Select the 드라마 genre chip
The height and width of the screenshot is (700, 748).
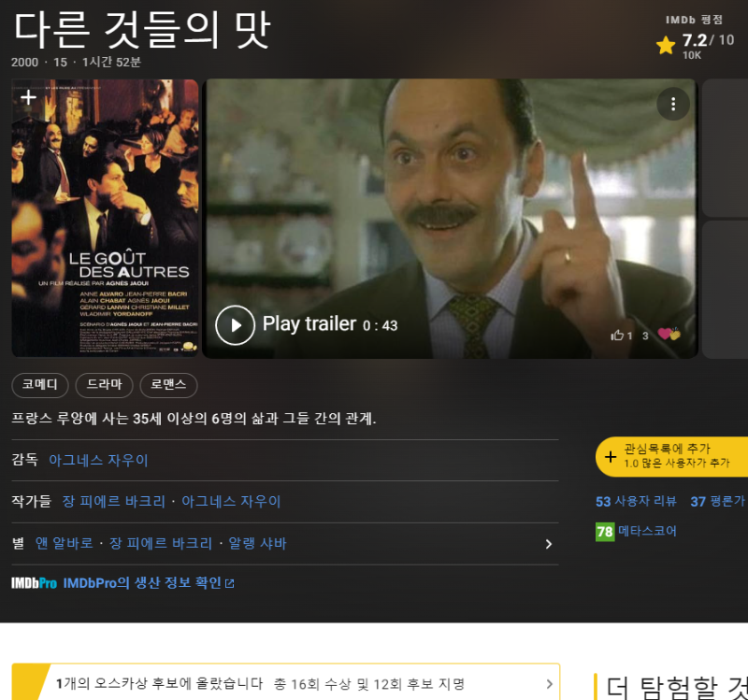(x=105, y=384)
